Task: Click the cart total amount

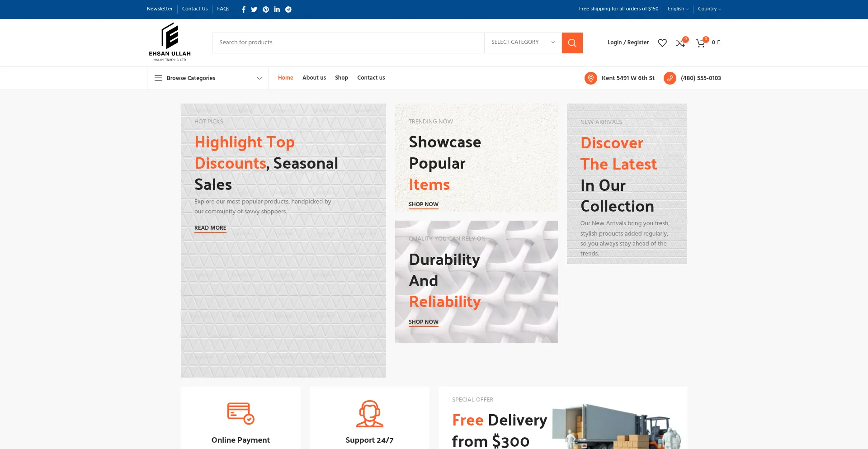Action: pos(716,43)
